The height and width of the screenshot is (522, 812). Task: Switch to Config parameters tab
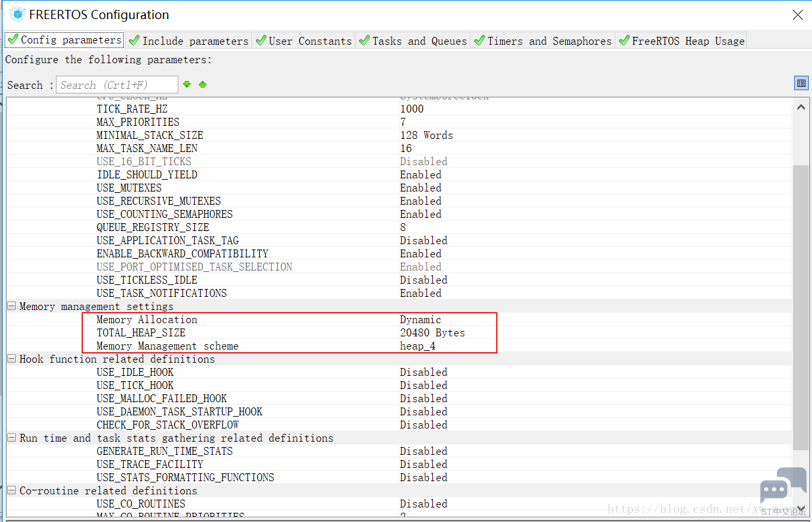click(64, 40)
